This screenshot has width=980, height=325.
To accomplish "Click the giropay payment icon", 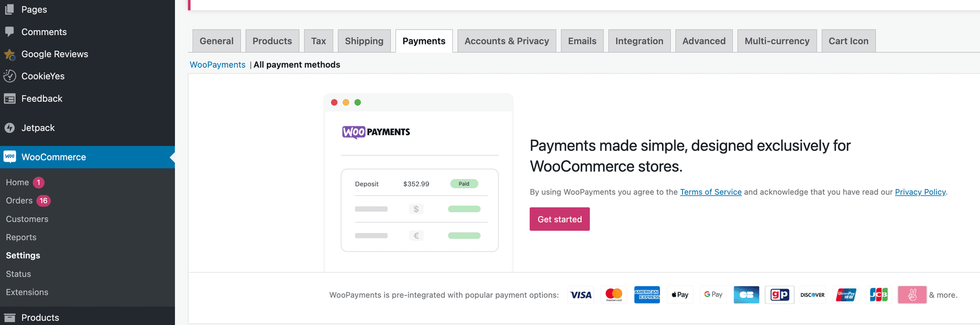I will (x=779, y=294).
